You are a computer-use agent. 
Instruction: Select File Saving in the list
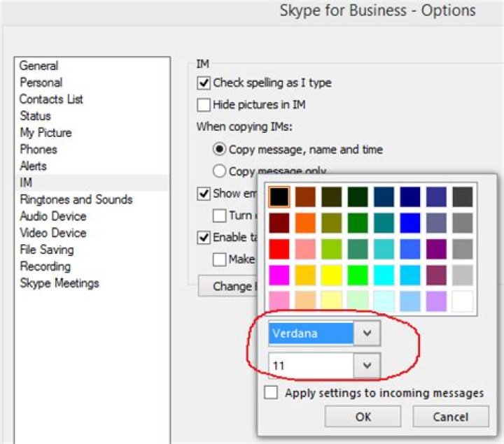click(47, 250)
